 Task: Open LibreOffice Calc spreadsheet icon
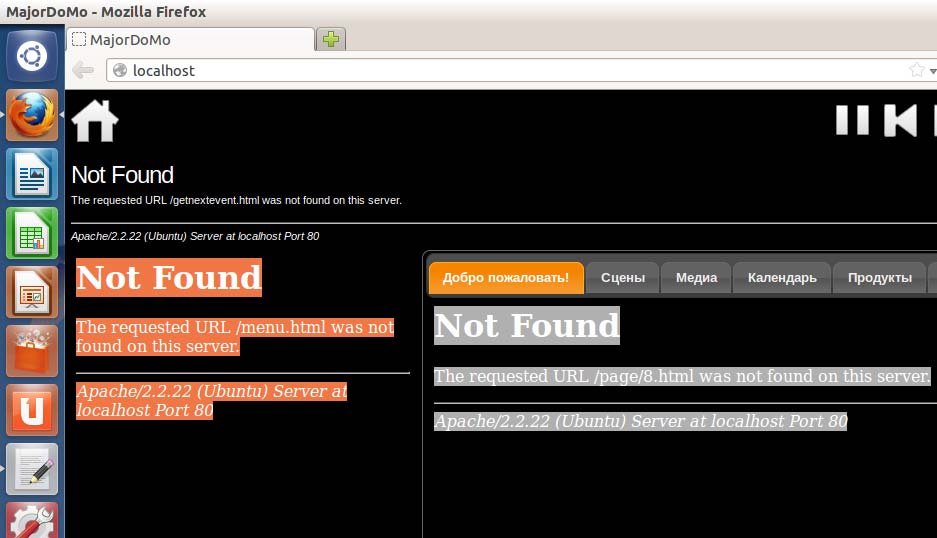(32, 233)
